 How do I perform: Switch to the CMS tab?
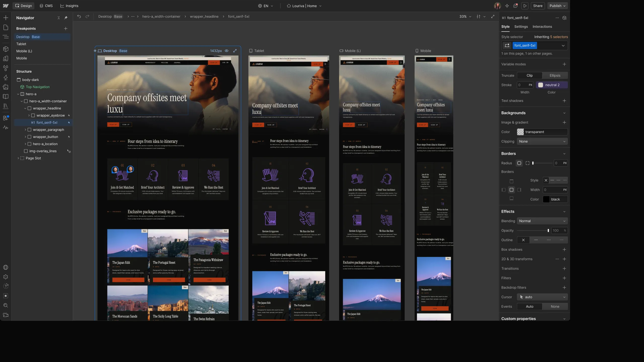coord(46,6)
